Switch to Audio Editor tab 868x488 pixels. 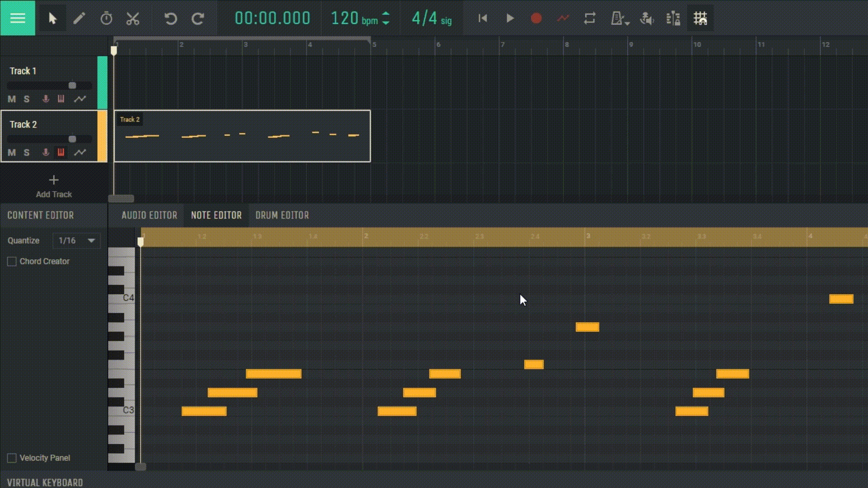(149, 215)
